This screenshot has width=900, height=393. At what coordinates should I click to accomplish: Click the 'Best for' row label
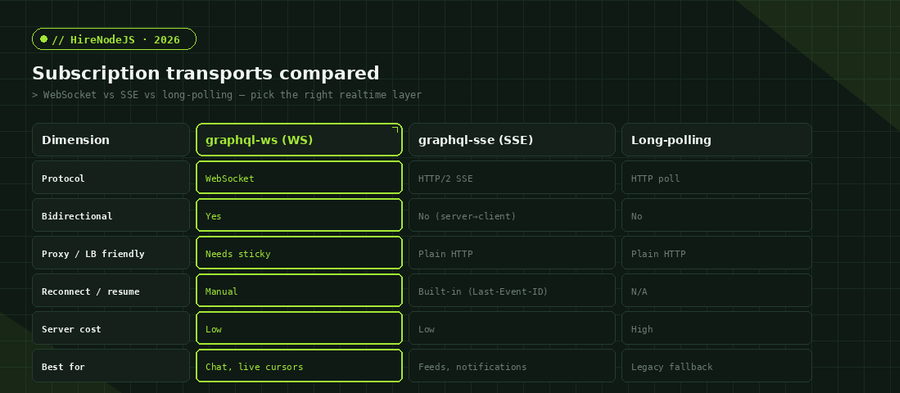(x=111, y=365)
